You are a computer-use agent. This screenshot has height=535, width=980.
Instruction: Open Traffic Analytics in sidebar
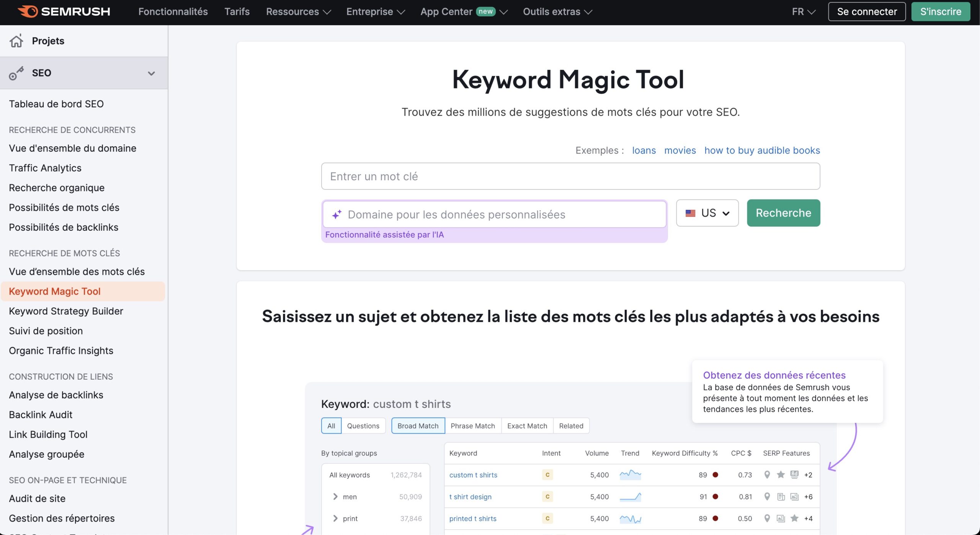pyautogui.click(x=45, y=168)
